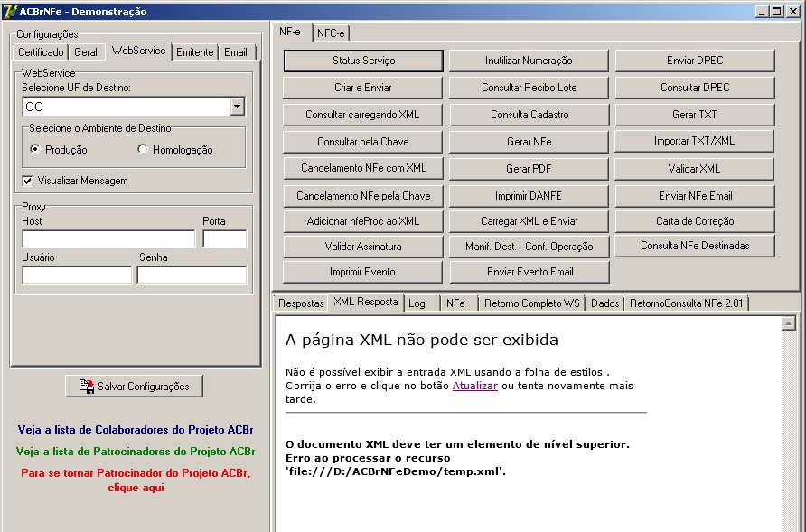
Task: Open the Dados tab
Action: click(x=605, y=303)
